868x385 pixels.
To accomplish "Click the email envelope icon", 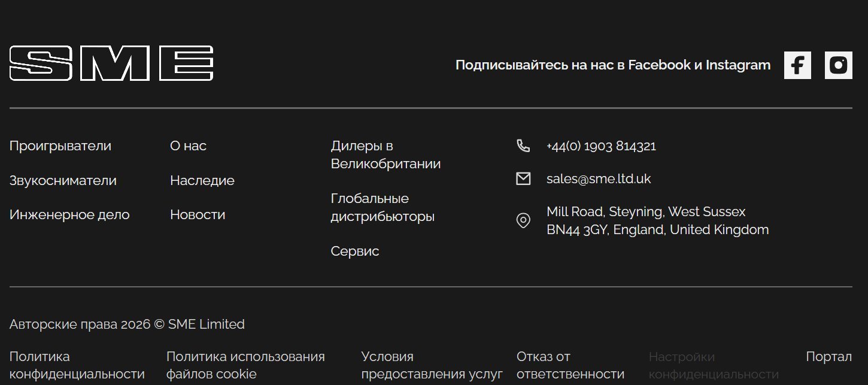I will (x=523, y=179).
